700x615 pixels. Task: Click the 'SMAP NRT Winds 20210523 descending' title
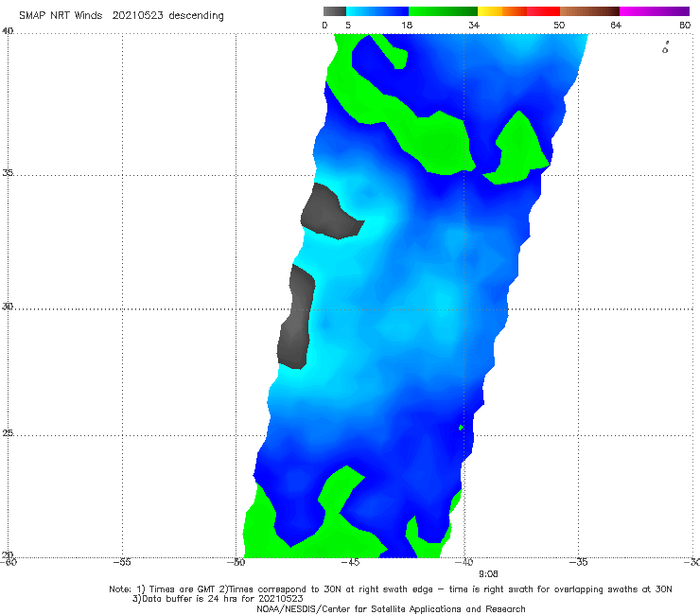(x=121, y=15)
